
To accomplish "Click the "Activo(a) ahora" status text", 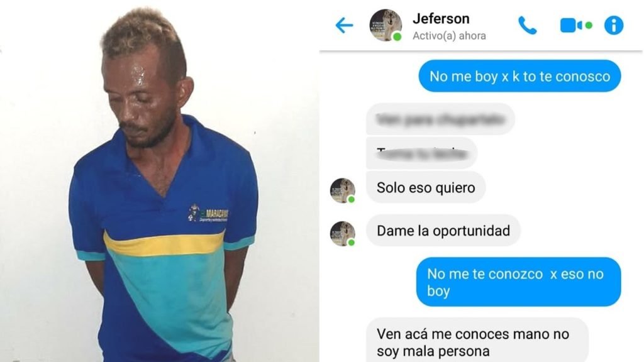I will (x=449, y=36).
